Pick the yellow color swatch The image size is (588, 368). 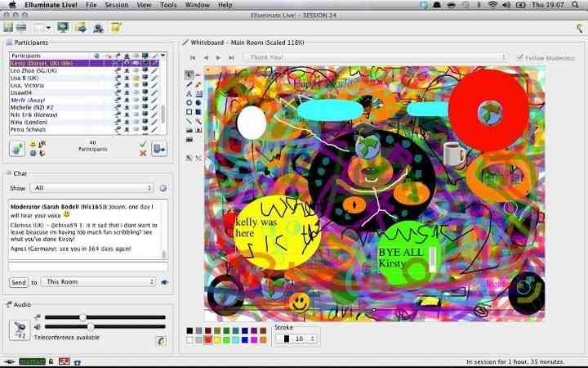tap(217, 339)
